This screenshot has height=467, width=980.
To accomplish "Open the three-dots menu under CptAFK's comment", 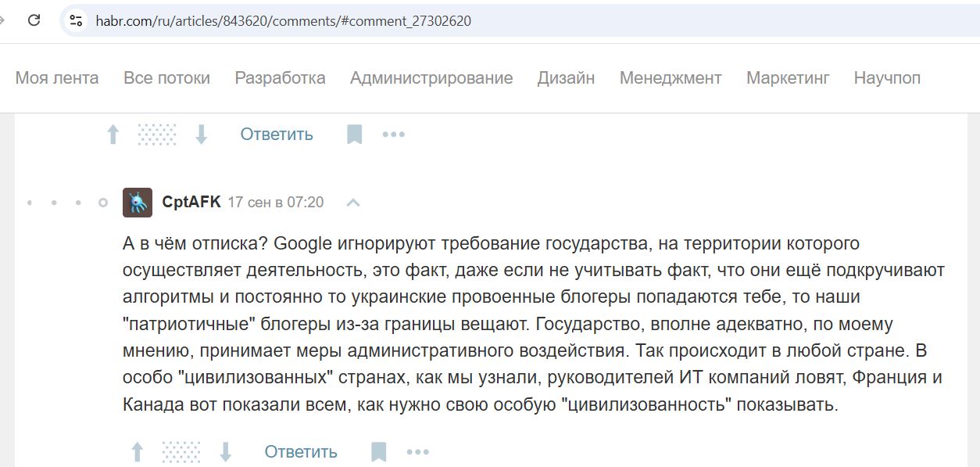I will pyautogui.click(x=418, y=451).
